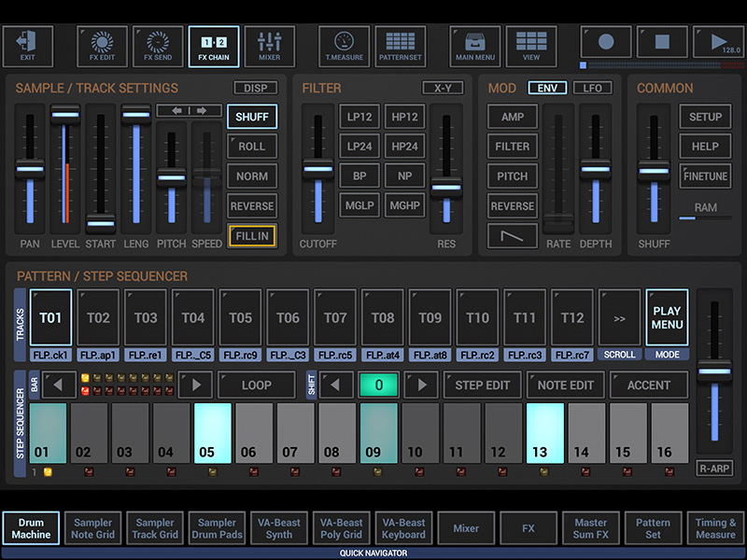The width and height of the screenshot is (747, 560).
Task: Open the HELP screen
Action: (x=705, y=147)
